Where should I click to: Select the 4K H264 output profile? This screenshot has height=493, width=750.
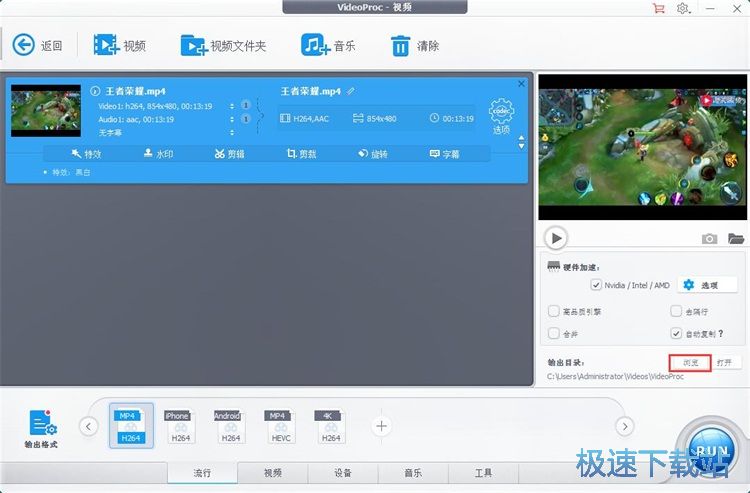[331, 426]
